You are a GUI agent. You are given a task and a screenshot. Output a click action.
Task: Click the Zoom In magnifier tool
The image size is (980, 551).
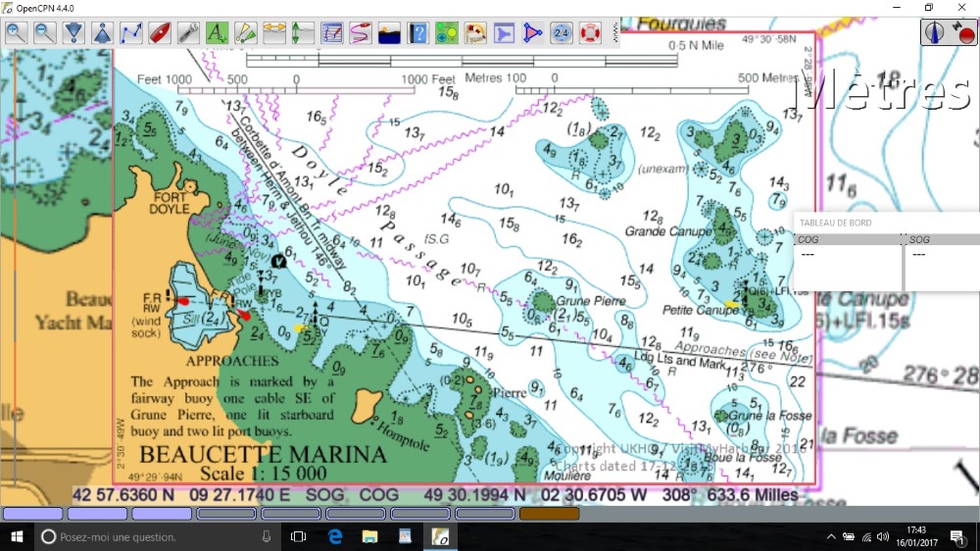pyautogui.click(x=17, y=32)
